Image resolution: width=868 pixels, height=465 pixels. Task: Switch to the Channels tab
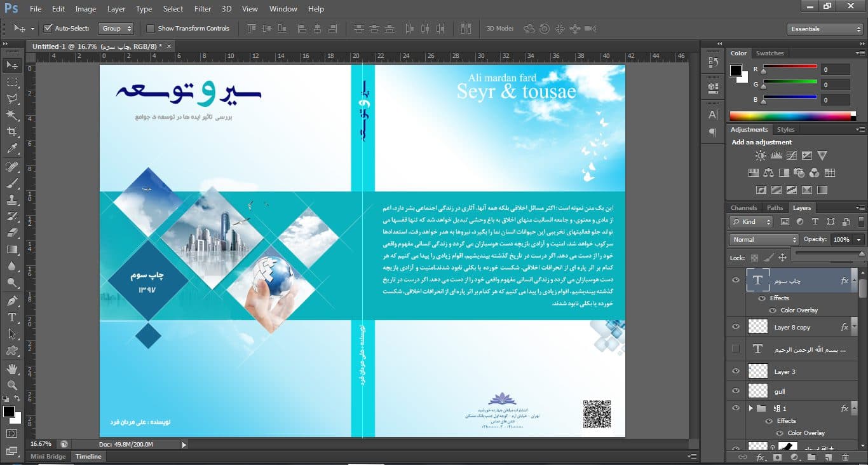[x=743, y=208]
